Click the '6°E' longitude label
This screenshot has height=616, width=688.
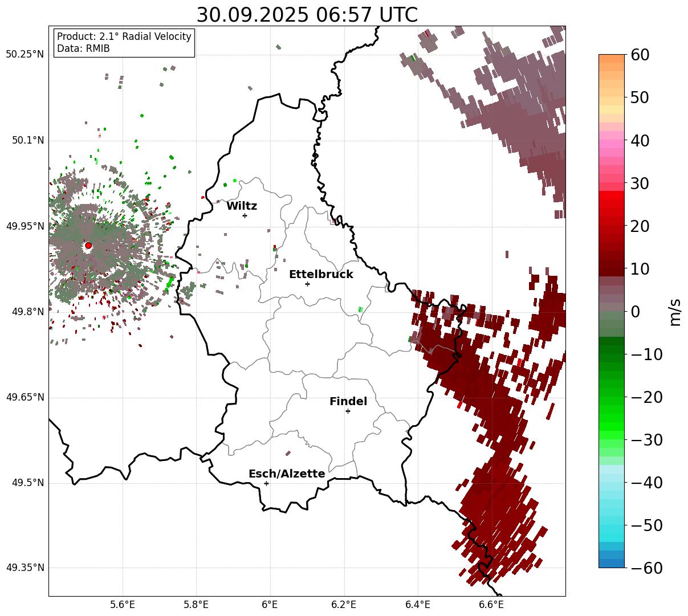click(270, 605)
